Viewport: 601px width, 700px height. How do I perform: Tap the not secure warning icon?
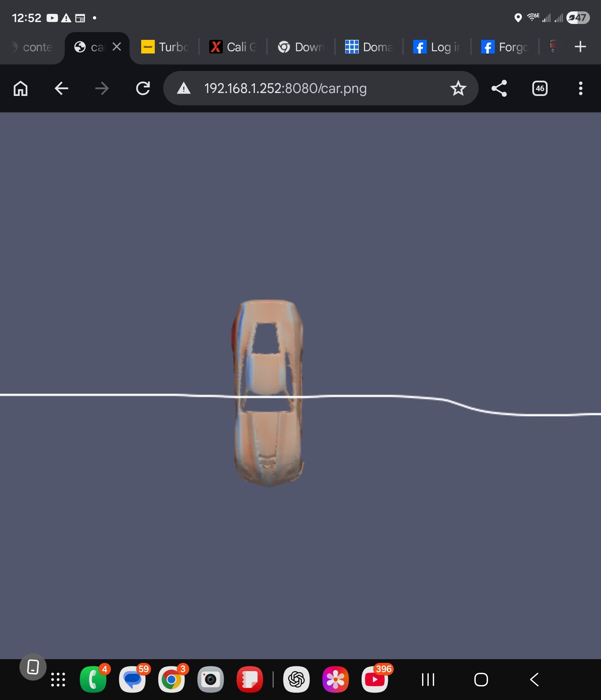click(x=184, y=88)
